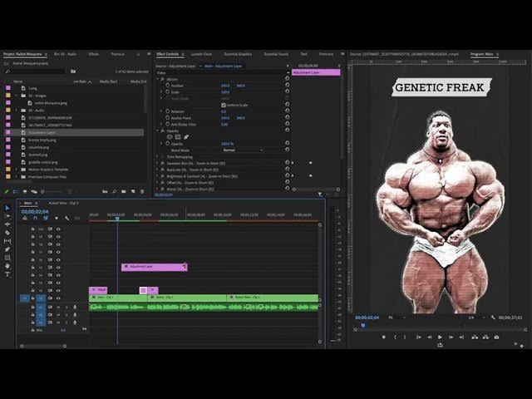Switch to Essential Sound tab

click(x=276, y=54)
